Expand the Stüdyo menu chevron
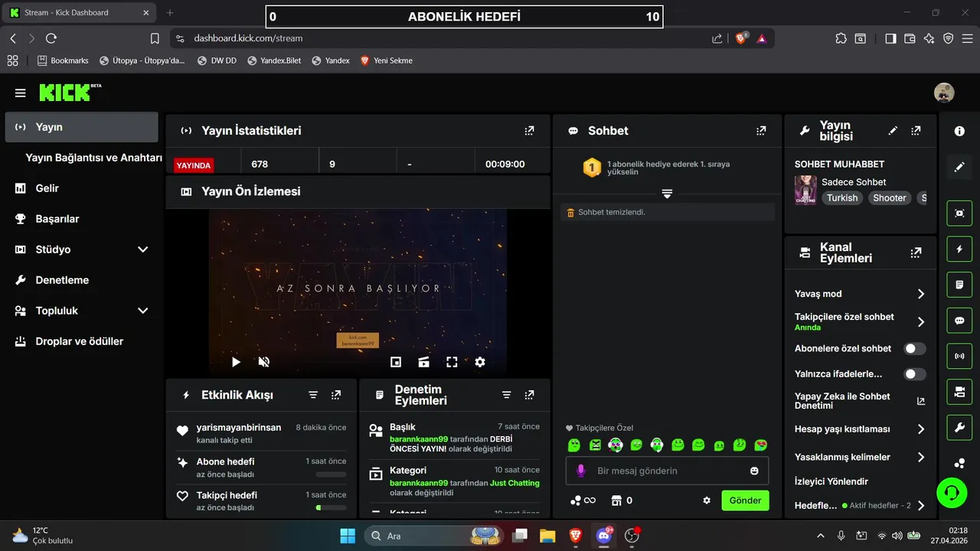Image resolution: width=980 pixels, height=551 pixels. (142, 249)
